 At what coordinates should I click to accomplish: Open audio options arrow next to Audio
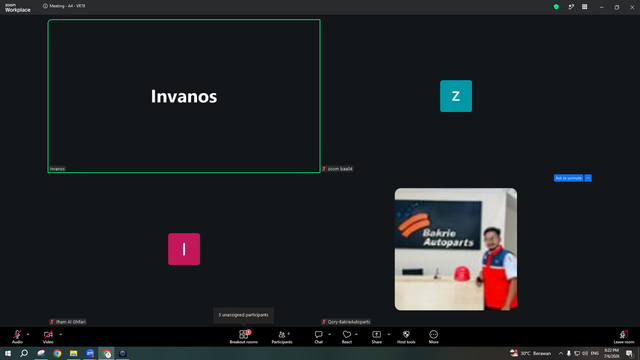tap(28, 334)
